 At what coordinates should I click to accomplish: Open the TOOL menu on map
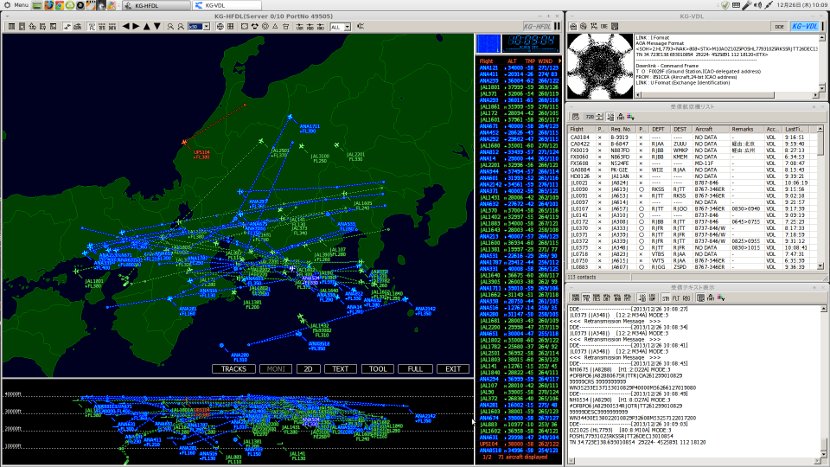[x=377, y=369]
